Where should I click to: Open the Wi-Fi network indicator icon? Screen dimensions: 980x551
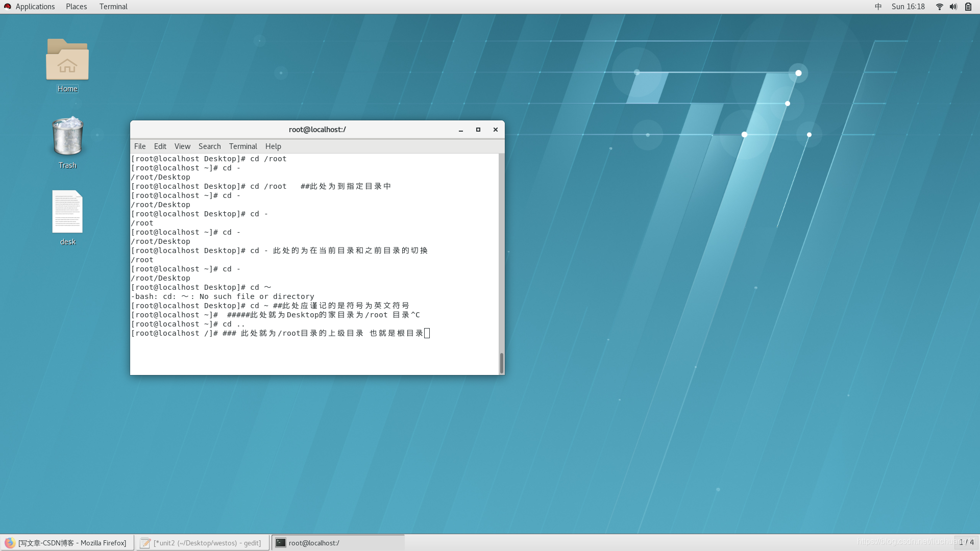point(939,7)
